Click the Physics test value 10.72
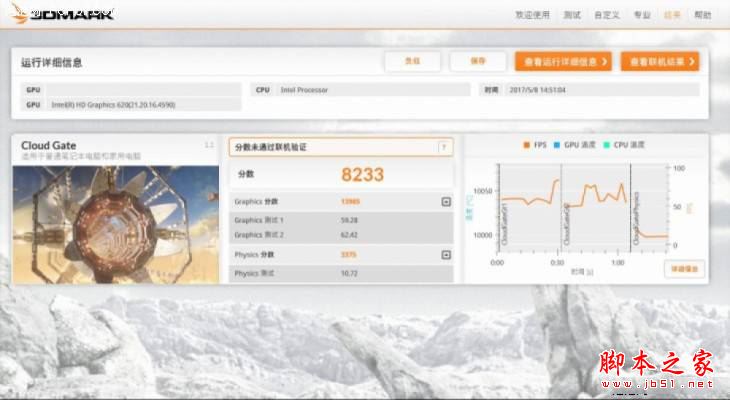 click(x=349, y=273)
